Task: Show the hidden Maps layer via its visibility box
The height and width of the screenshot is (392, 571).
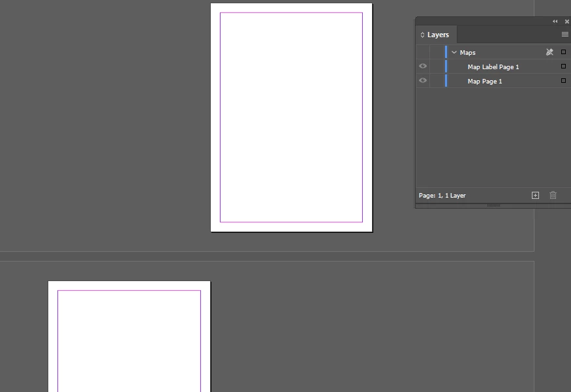Action: [x=423, y=52]
